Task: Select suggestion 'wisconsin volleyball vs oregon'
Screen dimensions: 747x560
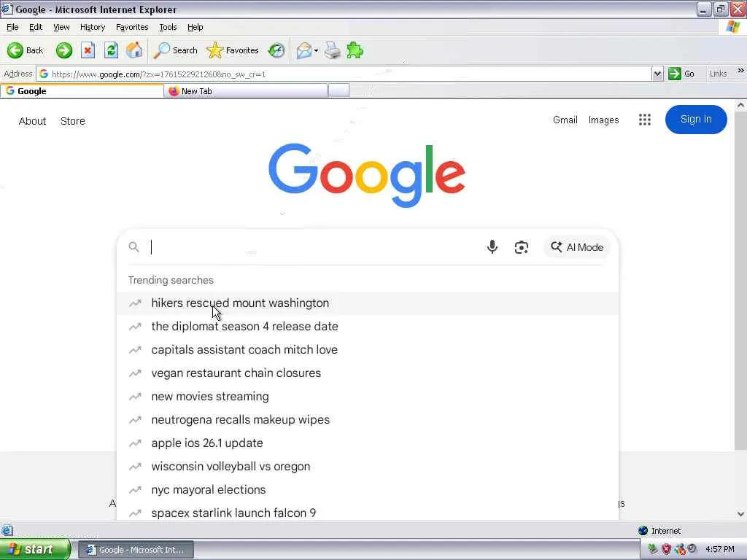Action: [368, 466]
